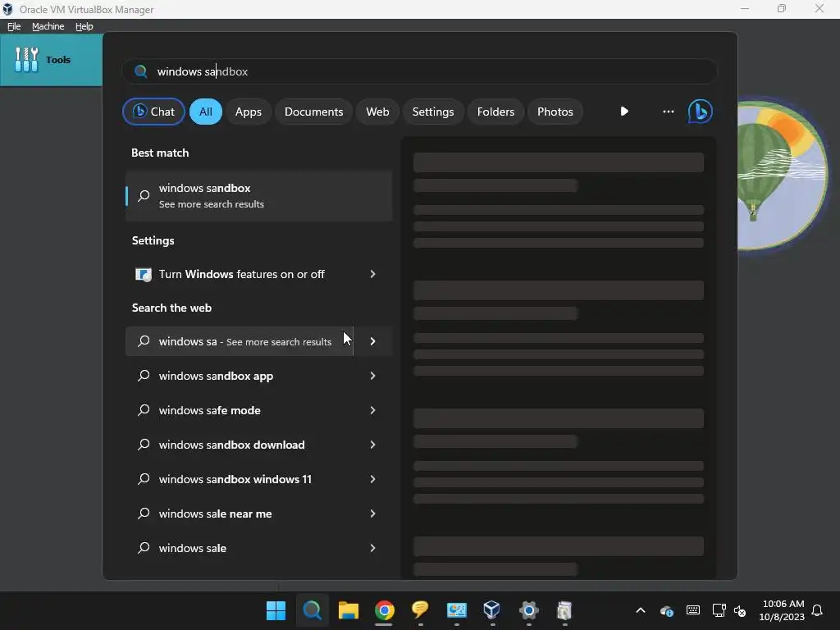Open the Help menu in VirtualBox
Screen dimensions: 840x630
tap(84, 26)
